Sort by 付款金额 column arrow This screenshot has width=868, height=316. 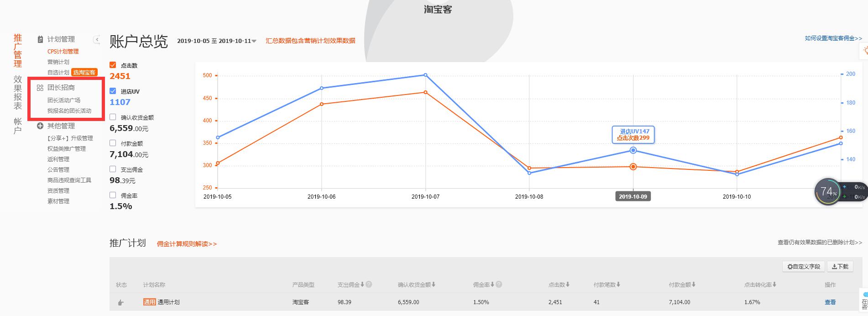tap(694, 284)
